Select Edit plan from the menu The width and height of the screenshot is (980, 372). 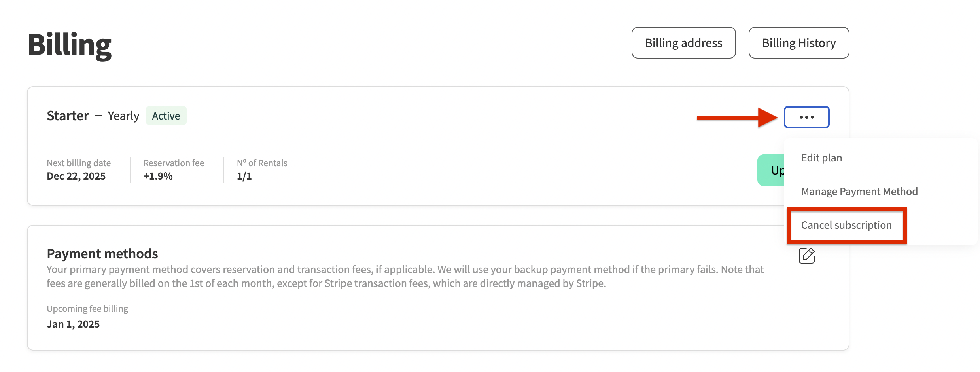pyautogui.click(x=821, y=158)
